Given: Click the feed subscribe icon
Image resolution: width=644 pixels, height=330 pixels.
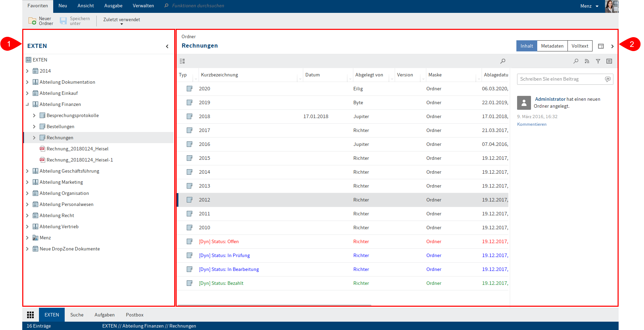Looking at the screenshot, I should tap(587, 61).
